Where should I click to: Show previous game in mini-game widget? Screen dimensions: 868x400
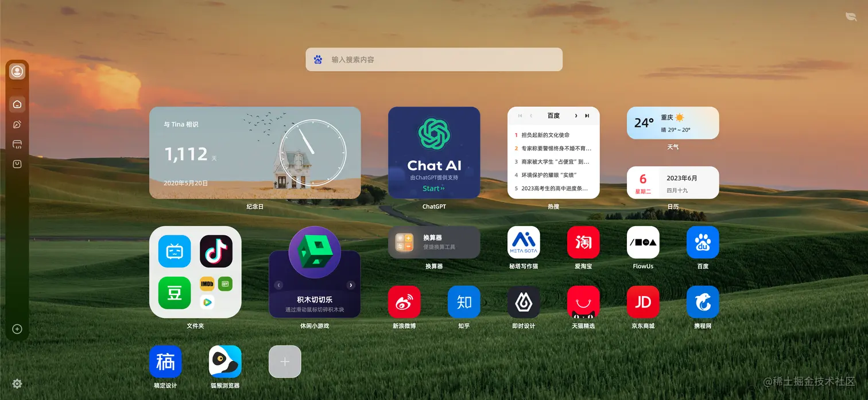click(278, 285)
